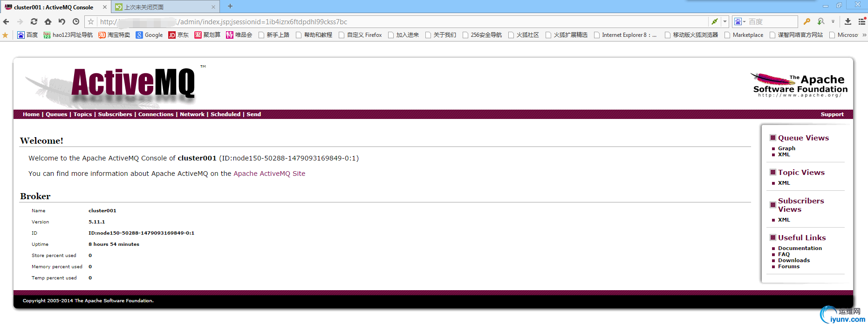Open the downloads arrow icon
This screenshot has height=327, width=868.
(x=848, y=21)
